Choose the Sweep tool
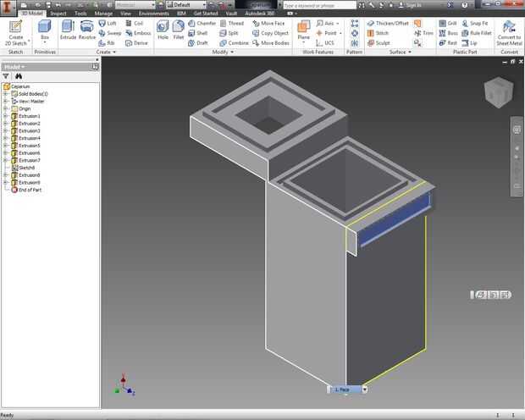 (x=110, y=33)
